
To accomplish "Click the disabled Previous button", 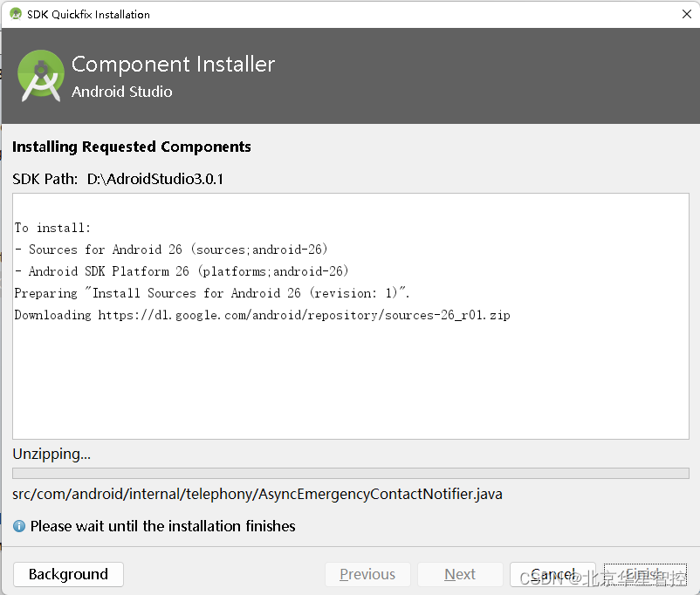I will 367,574.
